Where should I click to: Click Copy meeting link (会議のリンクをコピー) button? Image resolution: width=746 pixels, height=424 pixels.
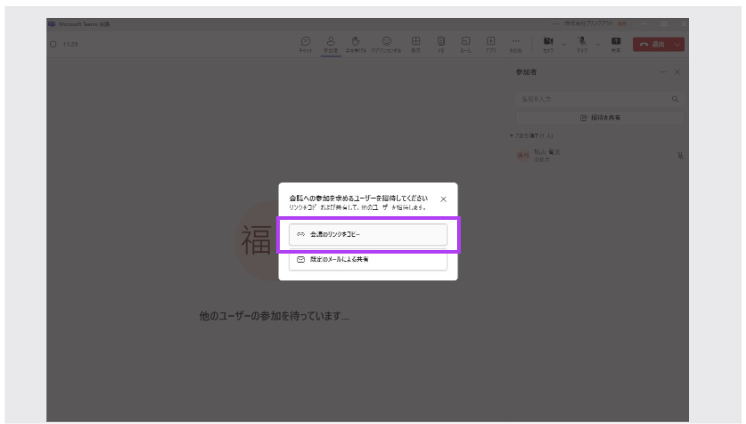[368, 234]
